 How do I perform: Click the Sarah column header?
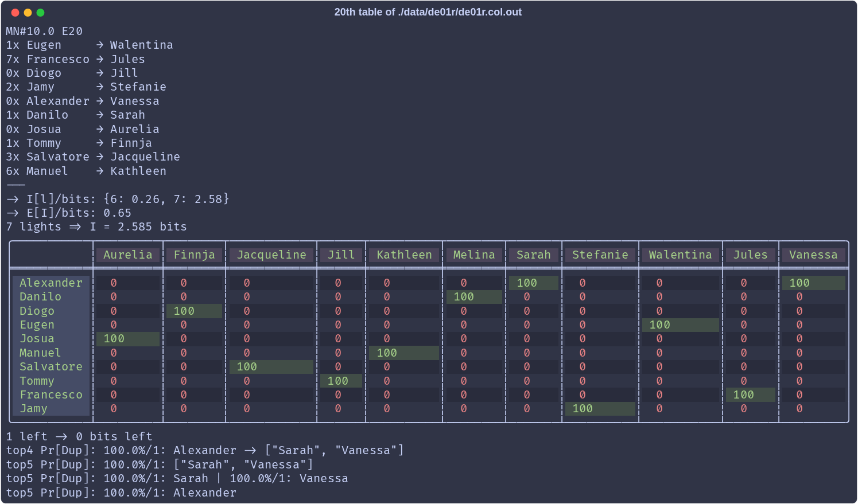[x=534, y=255]
